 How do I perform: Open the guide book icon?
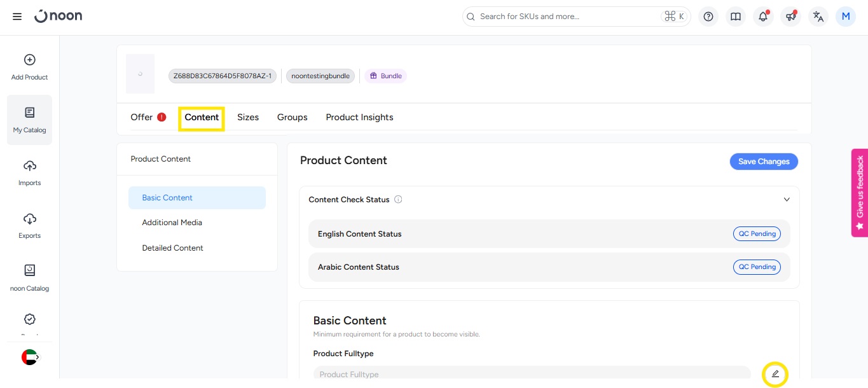point(736,17)
